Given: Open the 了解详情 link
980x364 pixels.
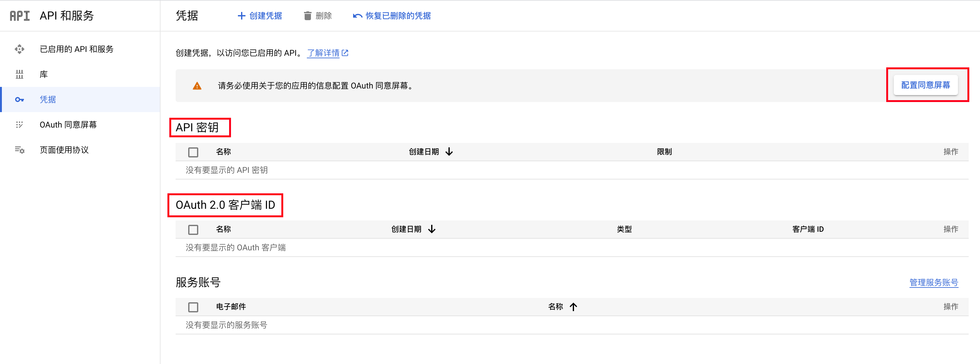Looking at the screenshot, I should (324, 53).
